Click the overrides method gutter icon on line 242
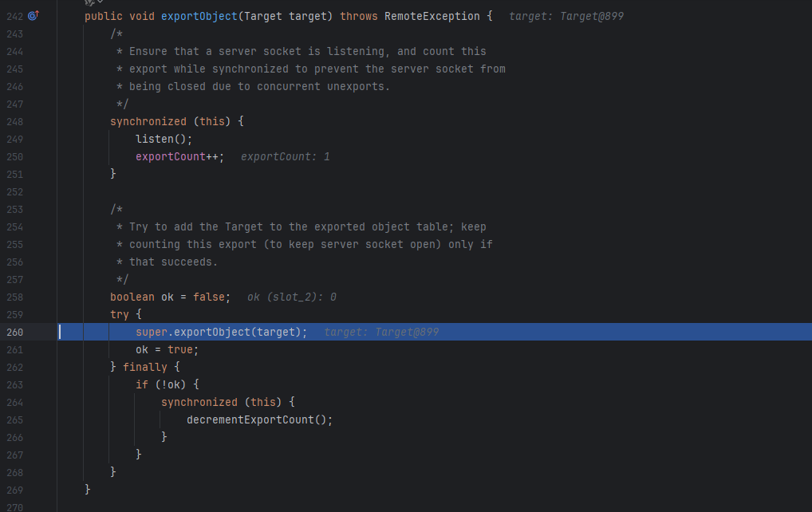The image size is (812, 512). 34,15
